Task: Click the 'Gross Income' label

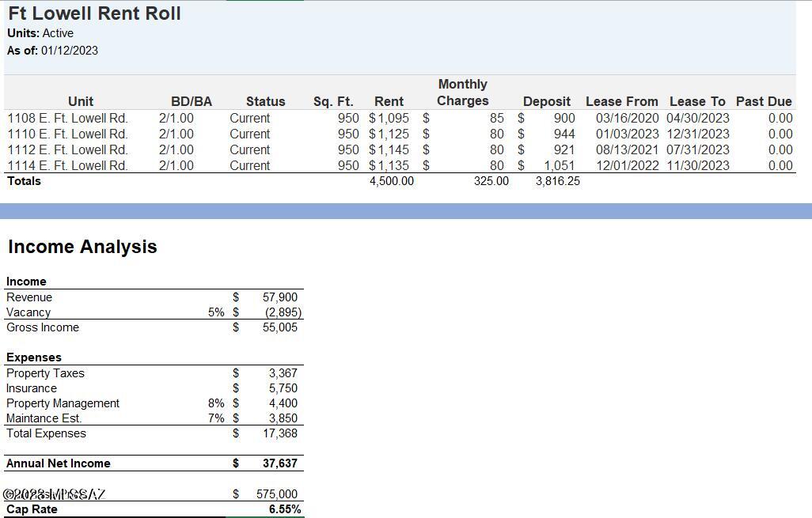Action: (x=43, y=327)
